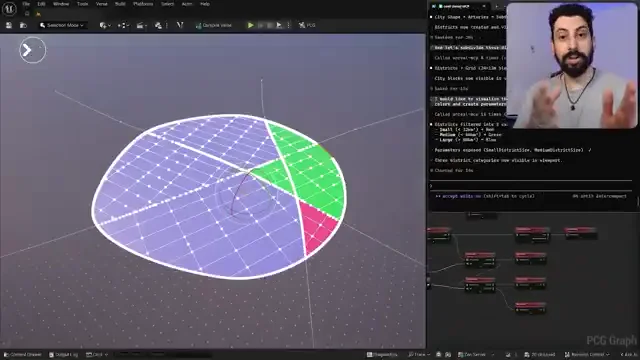Viewport: 640px width, 360px height.
Task: Open the Output Log
Action: pyautogui.click(x=63, y=355)
